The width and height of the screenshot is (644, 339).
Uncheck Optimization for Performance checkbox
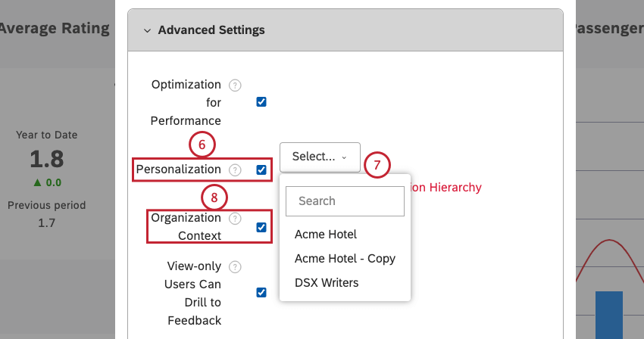(261, 102)
